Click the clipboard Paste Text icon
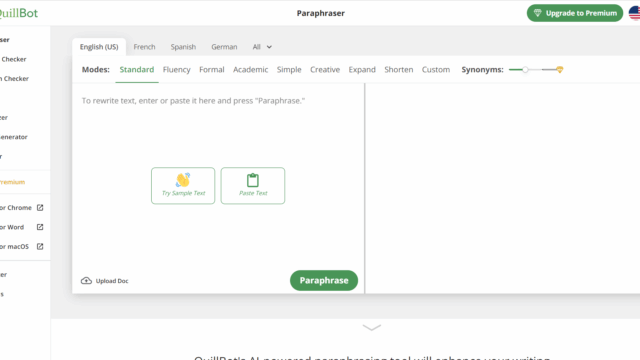This screenshot has height=360, width=640. [x=253, y=180]
